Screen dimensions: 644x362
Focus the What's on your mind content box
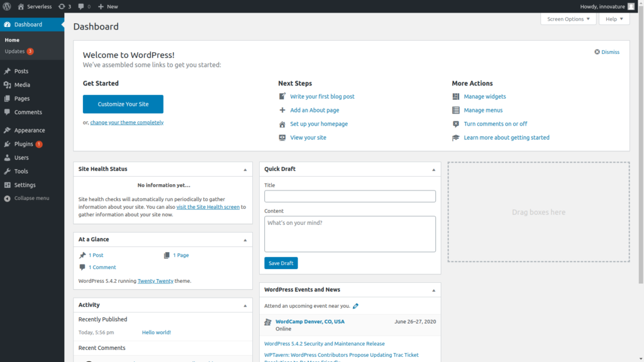(350, 234)
